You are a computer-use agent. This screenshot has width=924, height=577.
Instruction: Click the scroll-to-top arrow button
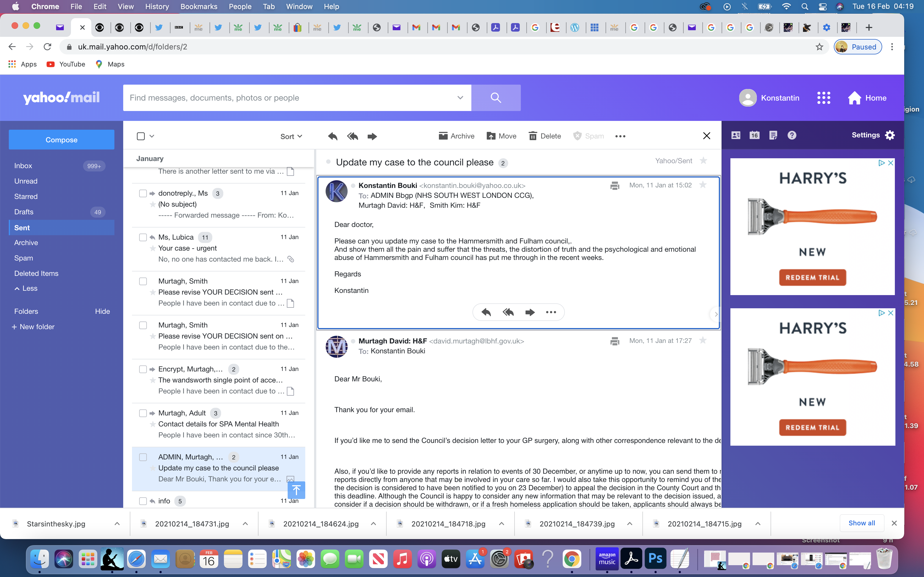point(296,490)
